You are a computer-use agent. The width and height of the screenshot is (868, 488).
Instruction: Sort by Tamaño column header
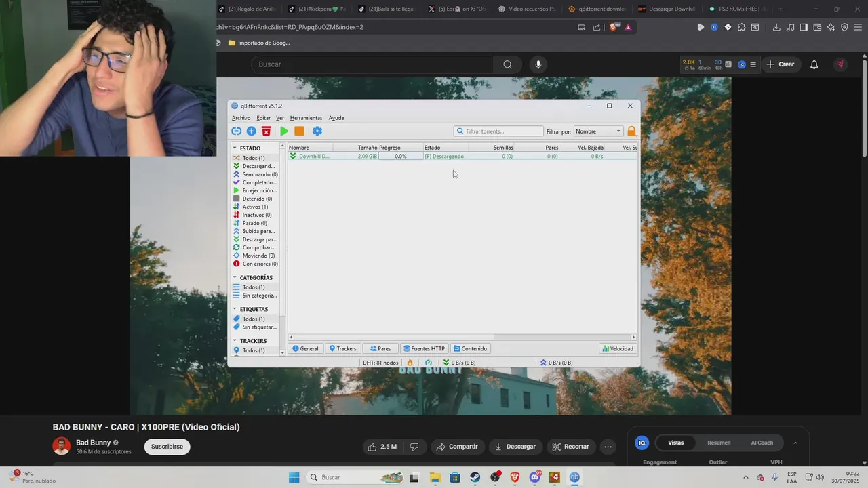355,148
